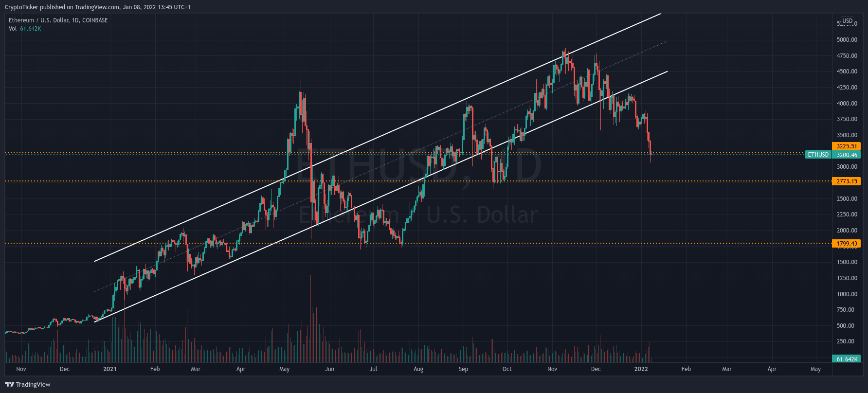
Task: Click the TradingView logo icon
Action: [9, 384]
